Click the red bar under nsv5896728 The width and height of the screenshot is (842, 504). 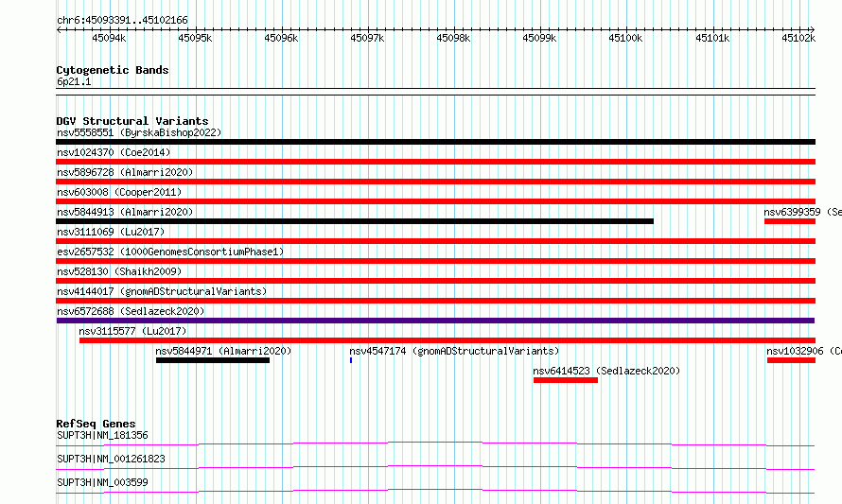click(435, 182)
